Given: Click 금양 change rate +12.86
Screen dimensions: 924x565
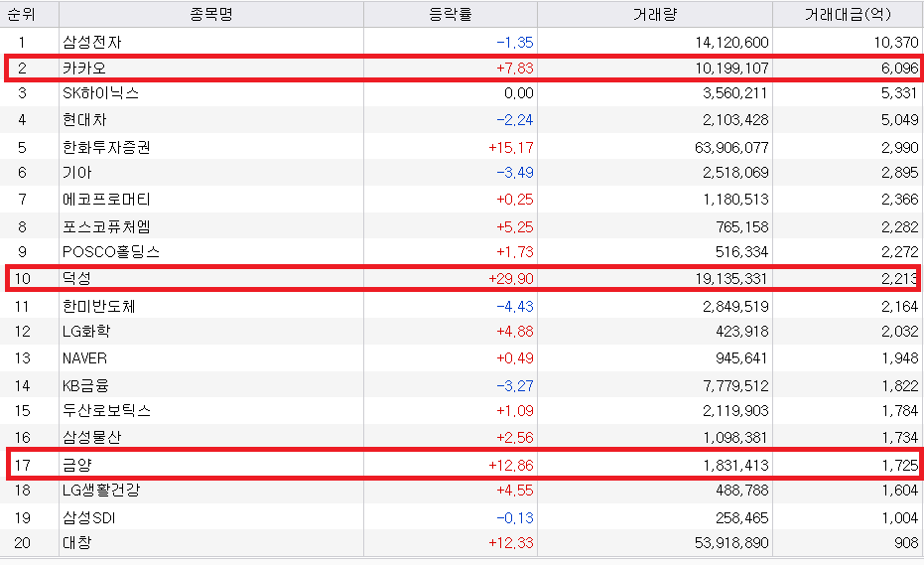Looking at the screenshot, I should point(511,465).
